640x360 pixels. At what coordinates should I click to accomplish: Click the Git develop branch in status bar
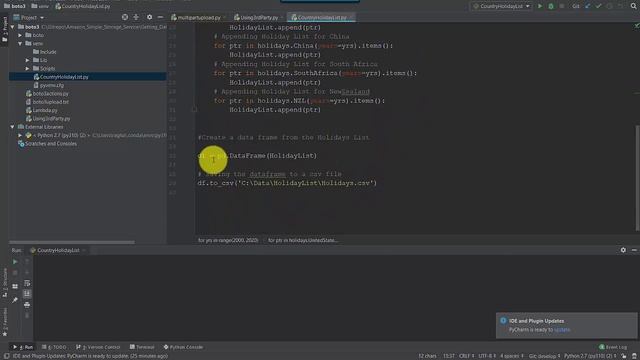(x=544, y=356)
